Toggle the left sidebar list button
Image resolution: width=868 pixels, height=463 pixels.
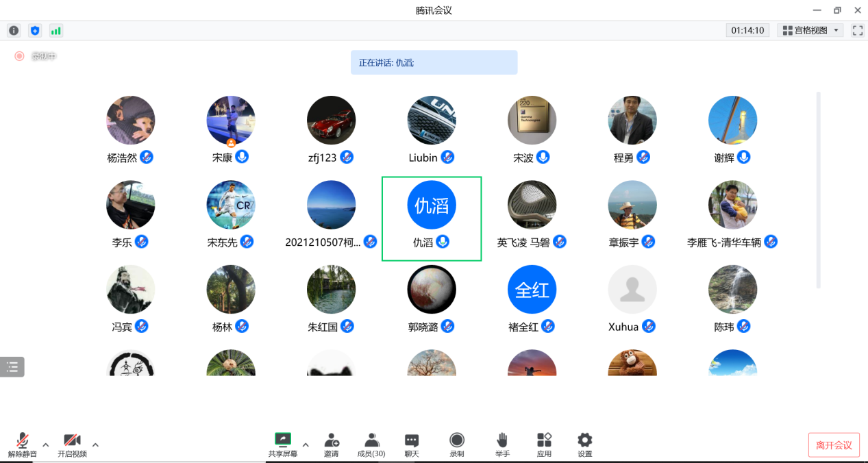click(x=12, y=367)
